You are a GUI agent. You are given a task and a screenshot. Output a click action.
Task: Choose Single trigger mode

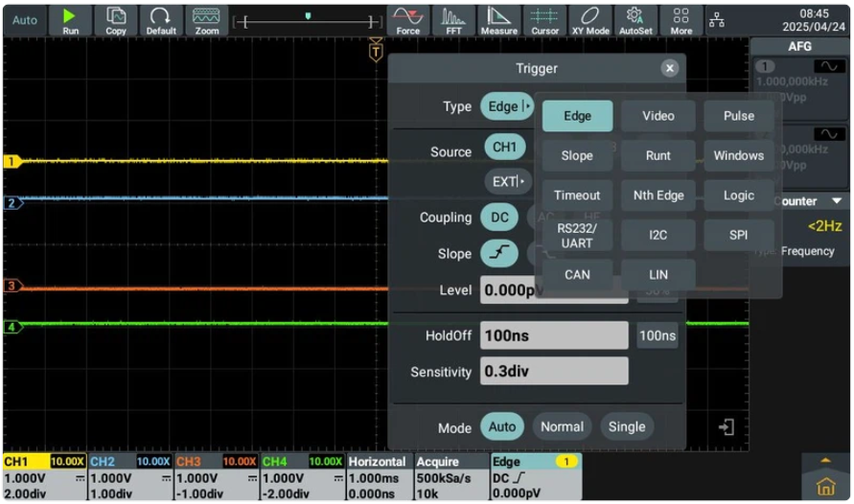coord(627,427)
